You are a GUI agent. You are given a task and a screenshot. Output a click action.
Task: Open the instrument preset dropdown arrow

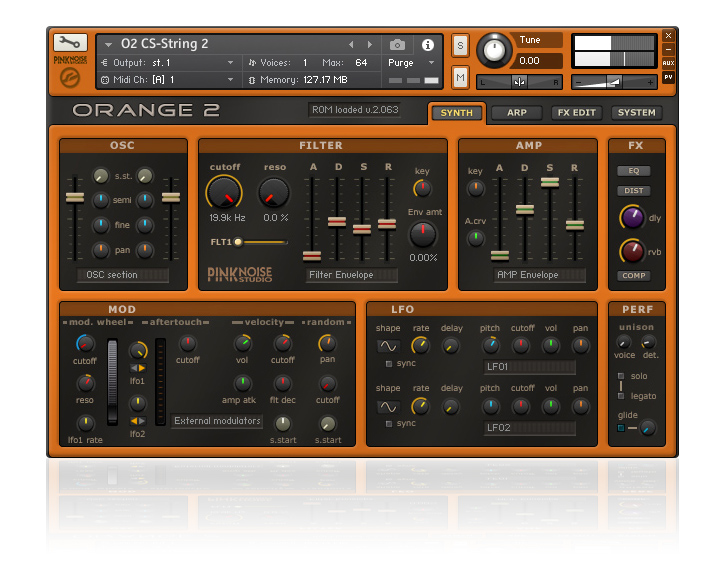[x=108, y=45]
